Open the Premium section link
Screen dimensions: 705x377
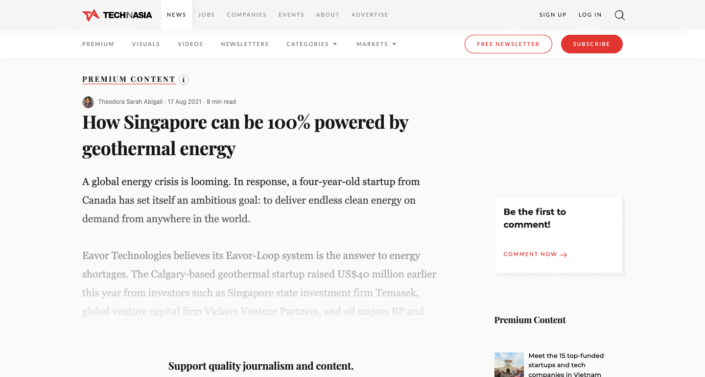pos(98,44)
